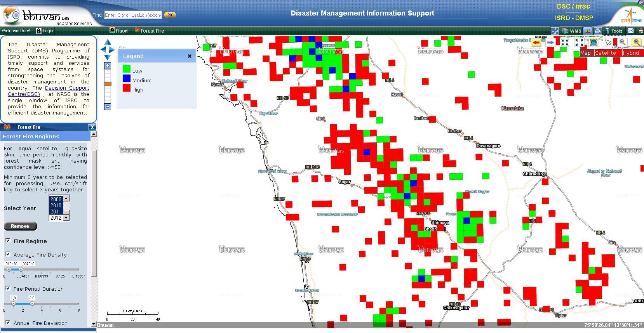The width and height of the screenshot is (644, 333).
Task: Select year 2012 in the list
Action: pos(56,218)
